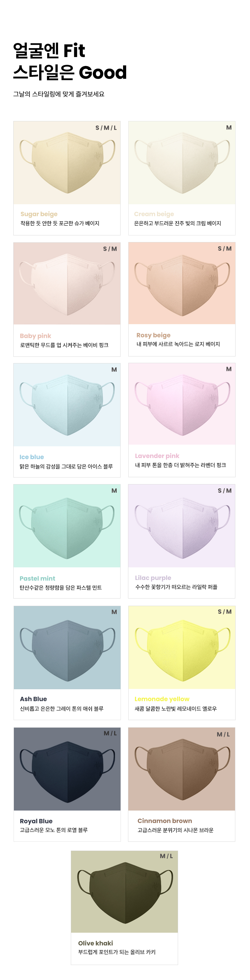Open the Baby pink mask image
This screenshot has height=980, width=250.
[67, 284]
